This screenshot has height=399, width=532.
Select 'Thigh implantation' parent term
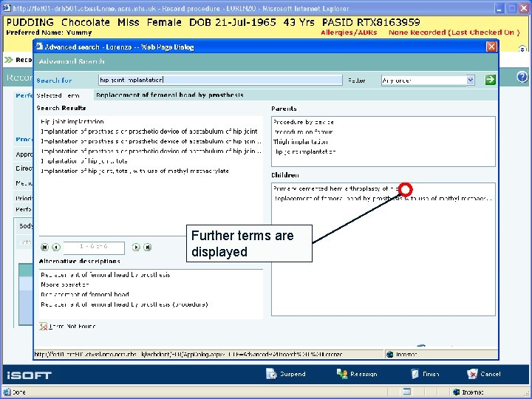pos(301,142)
